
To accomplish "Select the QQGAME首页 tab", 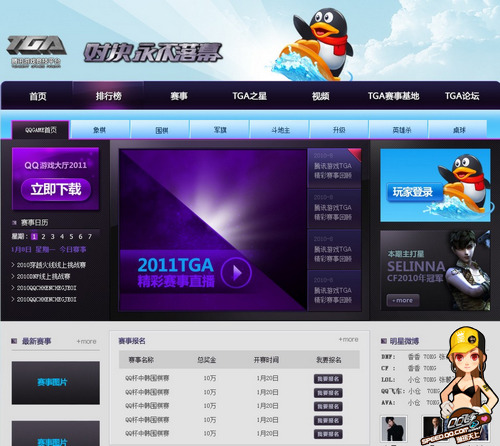I will pos(41,130).
